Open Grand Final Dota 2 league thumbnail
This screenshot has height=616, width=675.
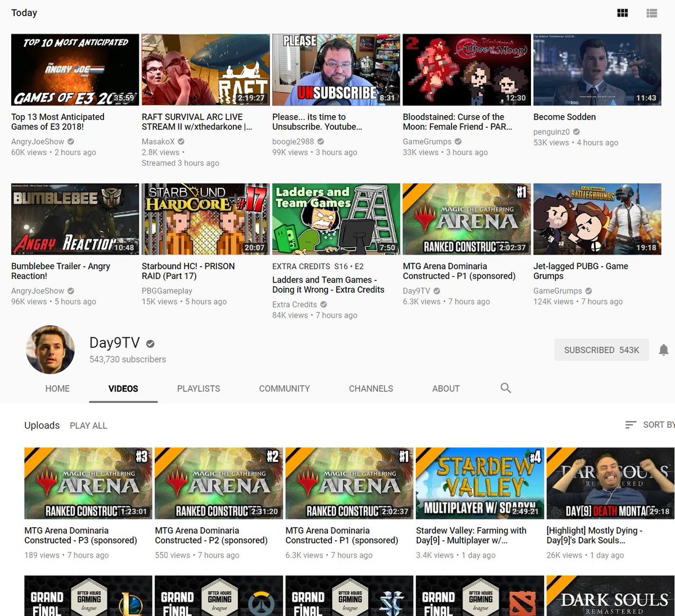pyautogui.click(x=479, y=596)
